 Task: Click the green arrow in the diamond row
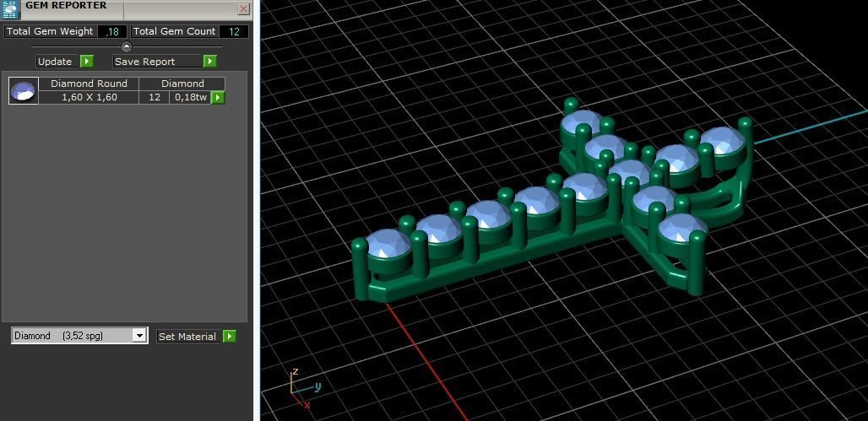pyautogui.click(x=218, y=97)
